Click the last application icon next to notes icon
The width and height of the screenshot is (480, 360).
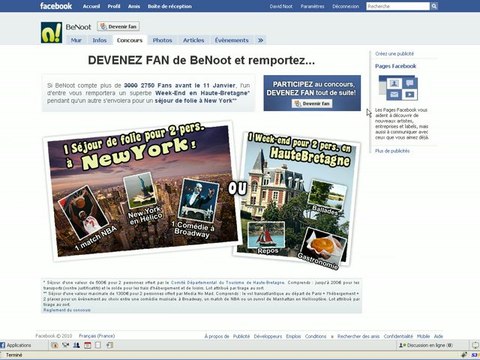tap(109, 345)
